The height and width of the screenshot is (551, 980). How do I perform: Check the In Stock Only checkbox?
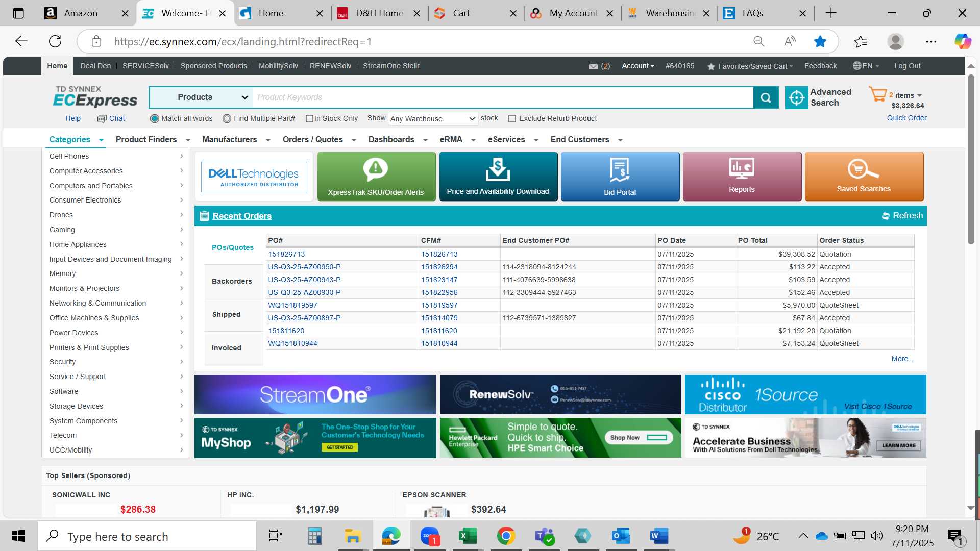click(309, 118)
